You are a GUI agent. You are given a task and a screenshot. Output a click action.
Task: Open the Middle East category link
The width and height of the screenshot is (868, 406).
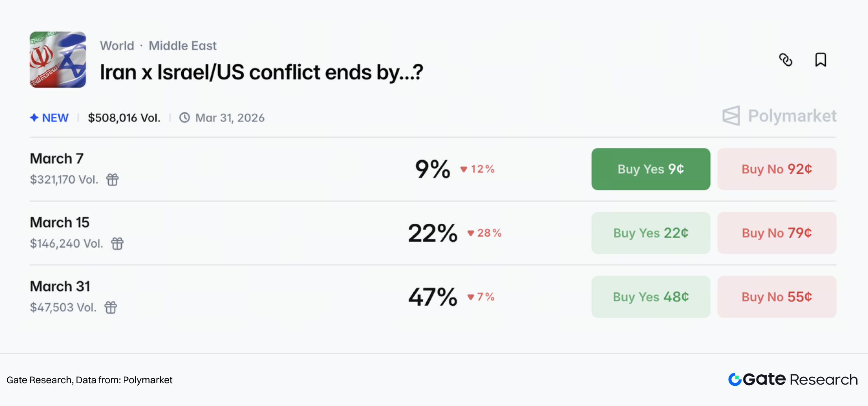click(183, 46)
